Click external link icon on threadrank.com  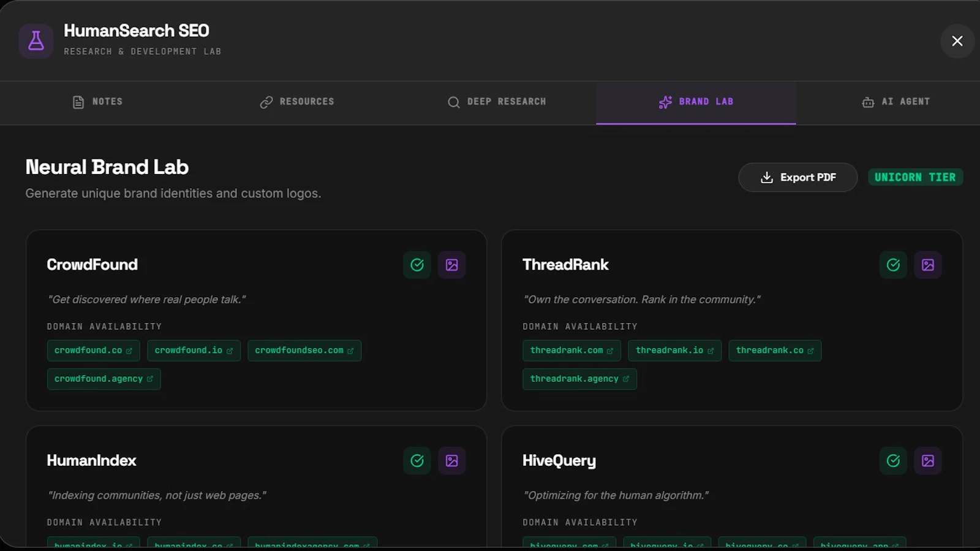click(610, 351)
